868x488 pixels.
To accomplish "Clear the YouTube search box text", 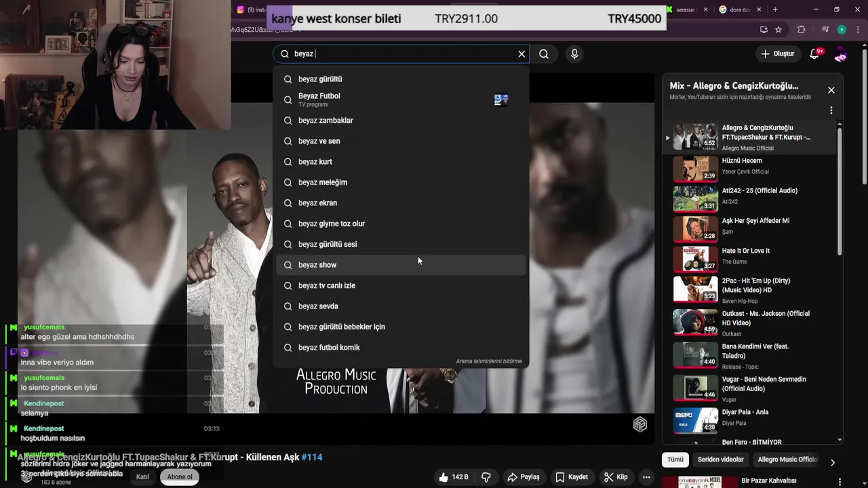I will [x=521, y=54].
